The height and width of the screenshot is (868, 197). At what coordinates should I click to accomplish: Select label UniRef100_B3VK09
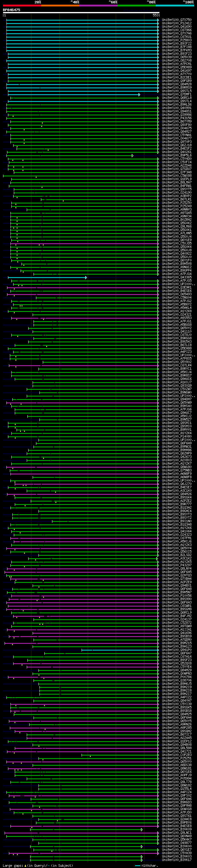point(176,829)
